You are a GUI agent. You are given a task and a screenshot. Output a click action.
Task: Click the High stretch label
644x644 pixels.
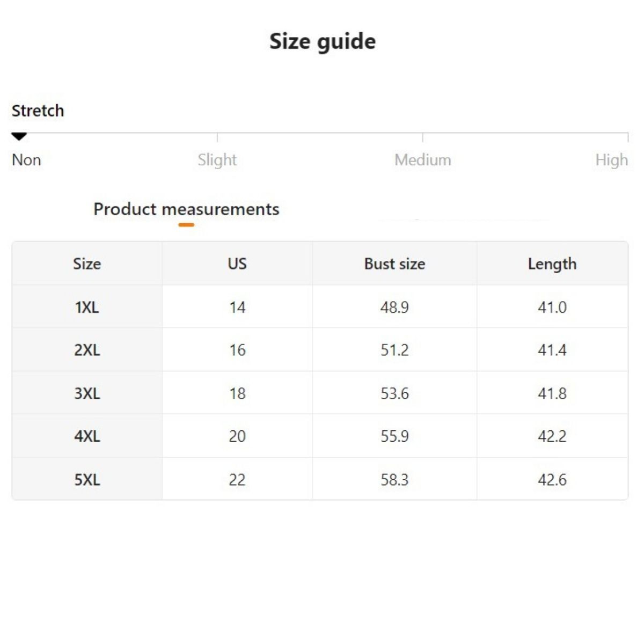tap(611, 160)
